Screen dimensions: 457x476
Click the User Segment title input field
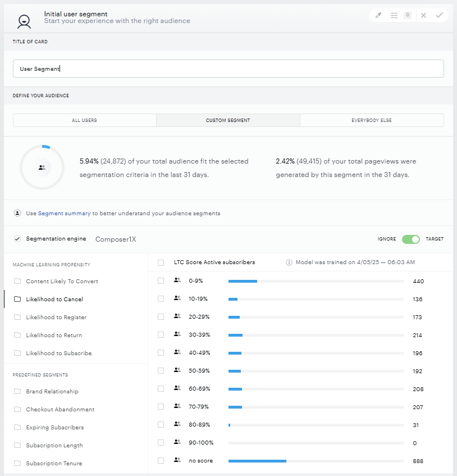point(228,69)
